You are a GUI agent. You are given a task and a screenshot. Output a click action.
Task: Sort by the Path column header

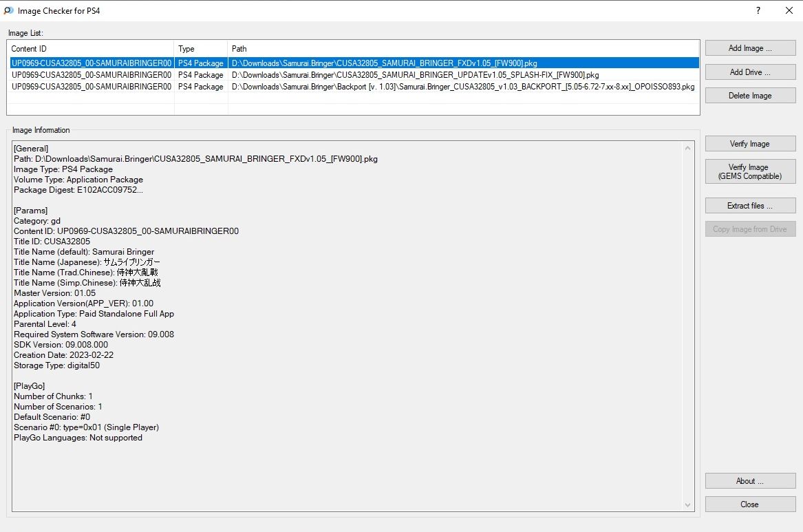point(464,49)
